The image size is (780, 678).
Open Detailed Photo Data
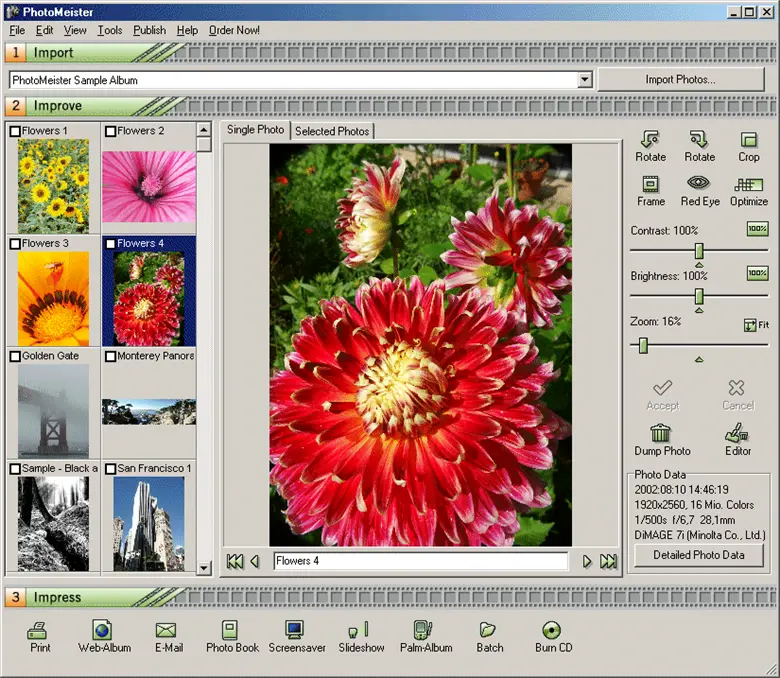tap(698, 555)
